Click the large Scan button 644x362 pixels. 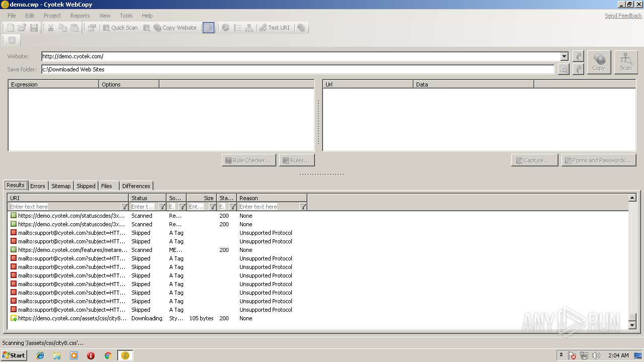[x=626, y=62]
